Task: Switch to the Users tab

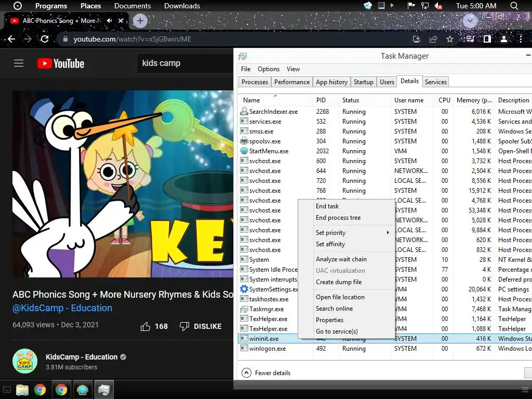Action: (x=387, y=82)
